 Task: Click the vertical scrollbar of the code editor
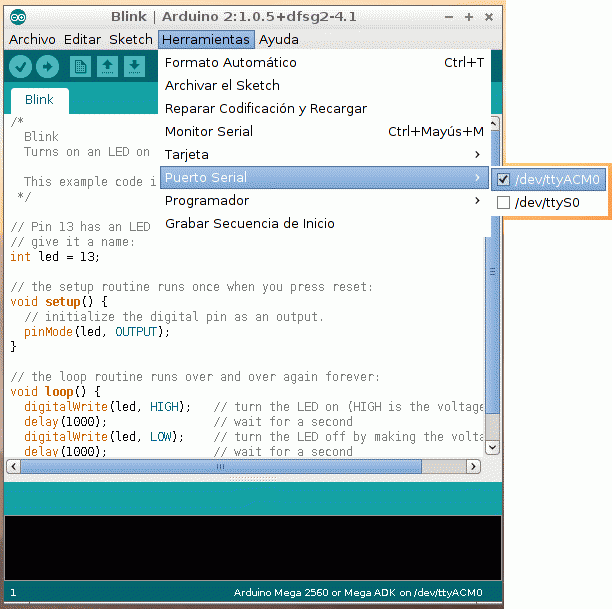click(492, 300)
